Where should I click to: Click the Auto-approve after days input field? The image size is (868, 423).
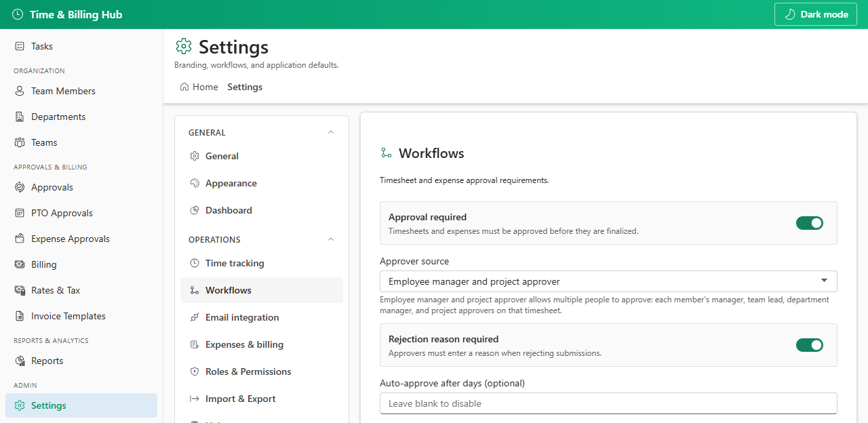(608, 403)
